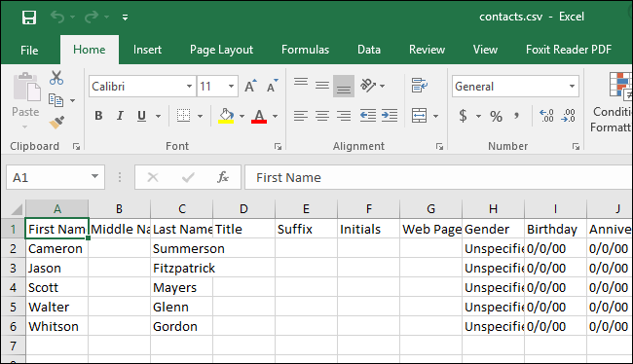Open the Name Box dropdown arrow
This screenshot has width=633, height=364.
click(x=94, y=177)
